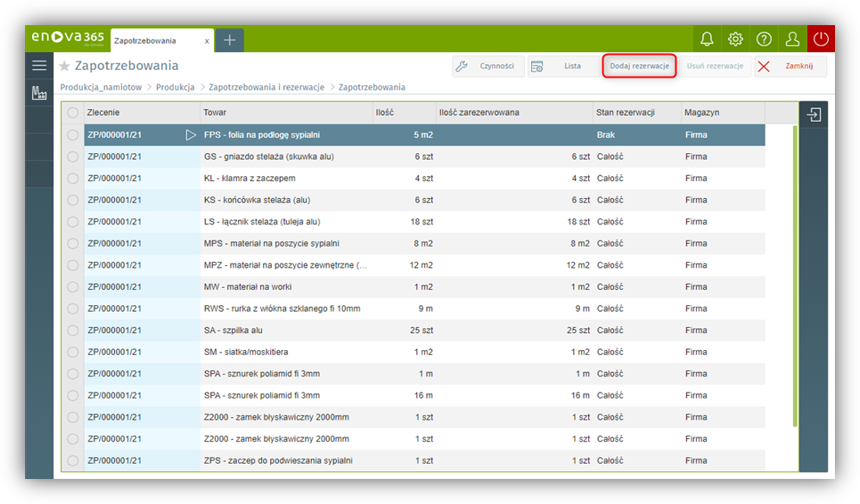Click the red power logout icon
This screenshot has width=860, height=504.
coord(821,39)
